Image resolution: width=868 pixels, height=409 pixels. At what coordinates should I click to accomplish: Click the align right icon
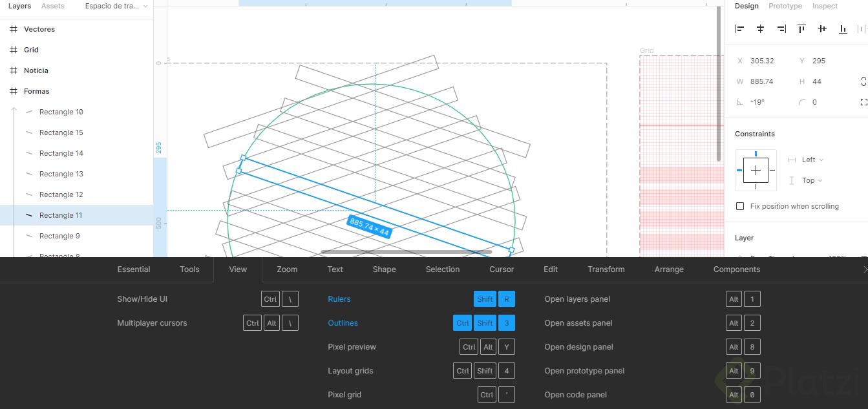tap(781, 29)
